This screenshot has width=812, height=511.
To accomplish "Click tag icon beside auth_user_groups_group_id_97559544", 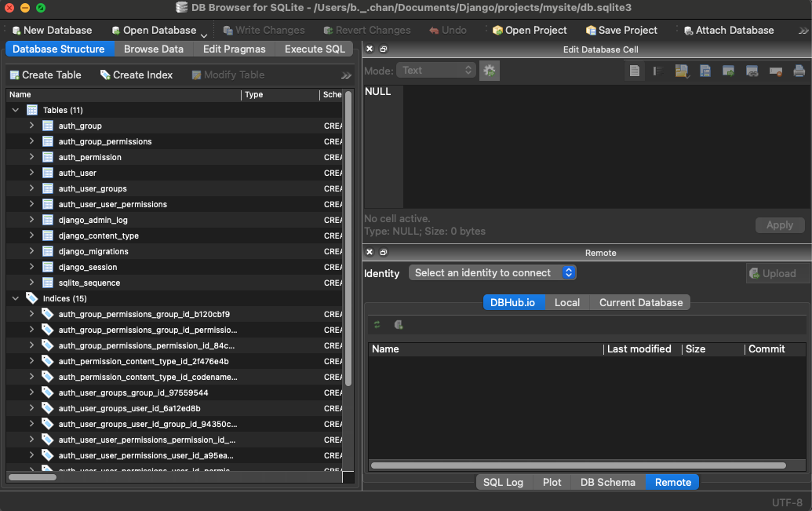I will [48, 392].
